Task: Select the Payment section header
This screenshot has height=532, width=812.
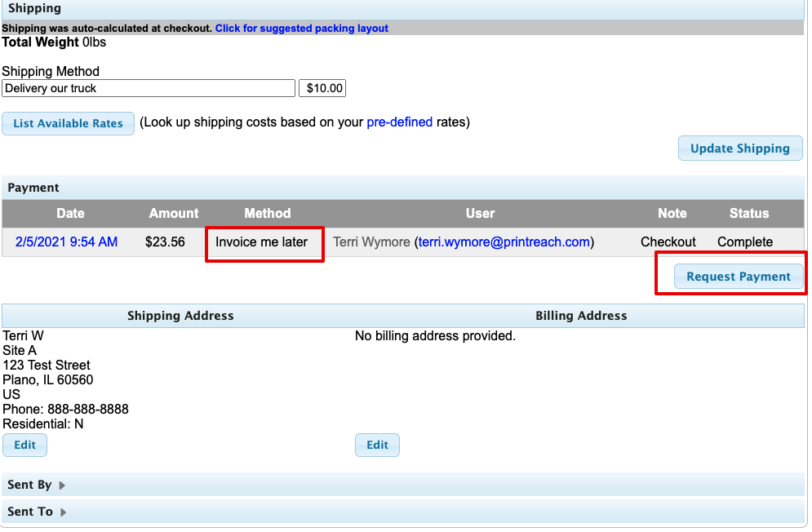Action: point(403,188)
